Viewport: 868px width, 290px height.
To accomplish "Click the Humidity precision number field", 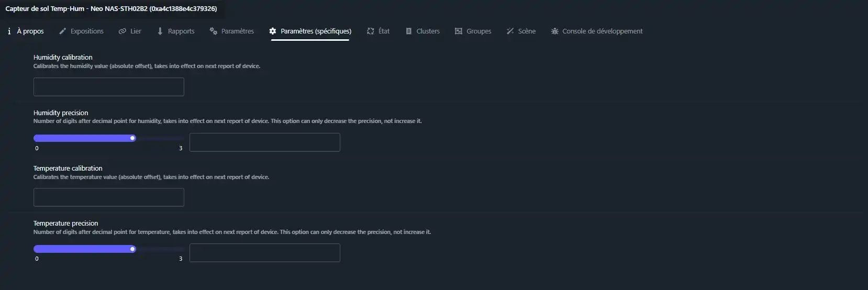I will click(x=264, y=142).
